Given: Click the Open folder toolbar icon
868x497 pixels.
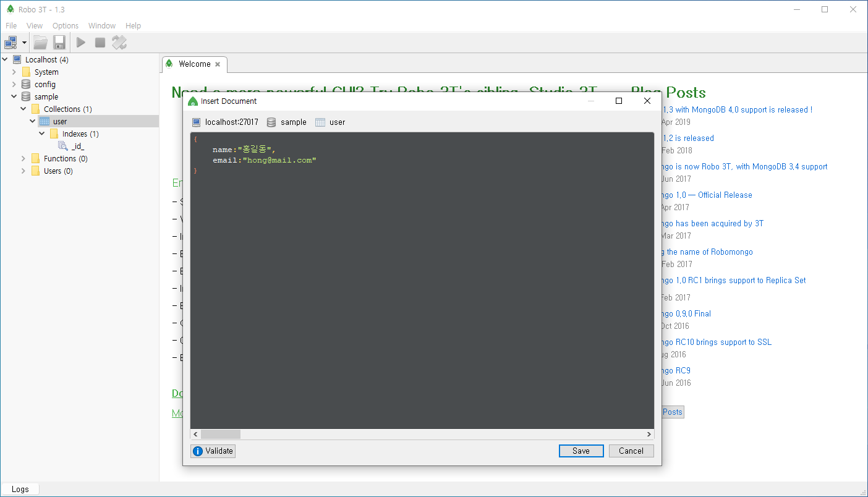Looking at the screenshot, I should click(40, 43).
